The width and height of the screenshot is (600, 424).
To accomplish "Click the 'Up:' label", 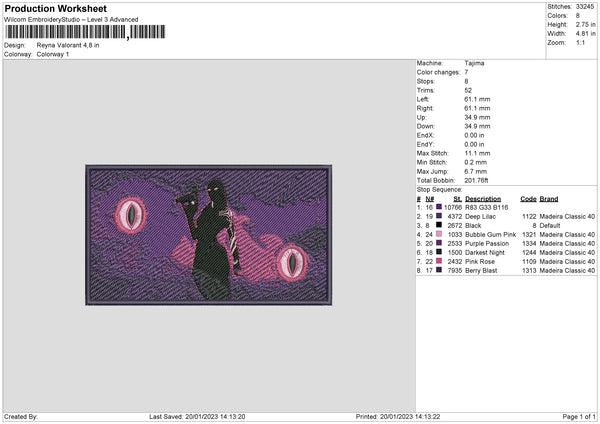I will click(x=421, y=117).
